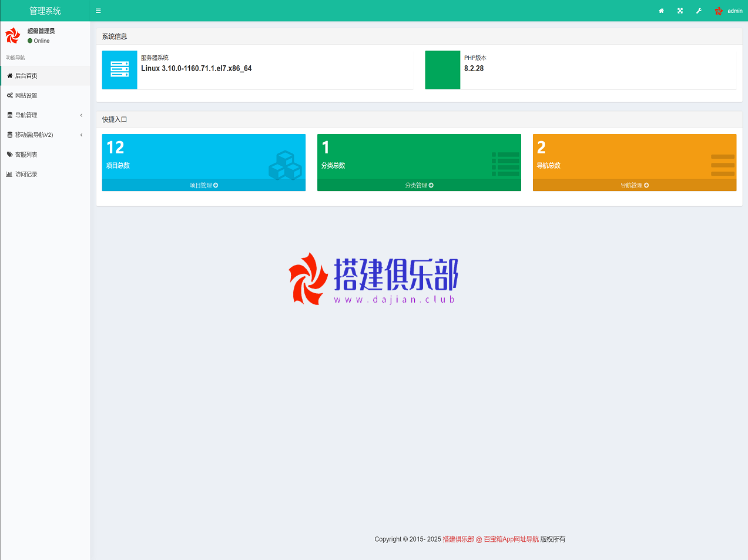The image size is (748, 560).
Task: Click the 管理系统 title
Action: click(45, 11)
